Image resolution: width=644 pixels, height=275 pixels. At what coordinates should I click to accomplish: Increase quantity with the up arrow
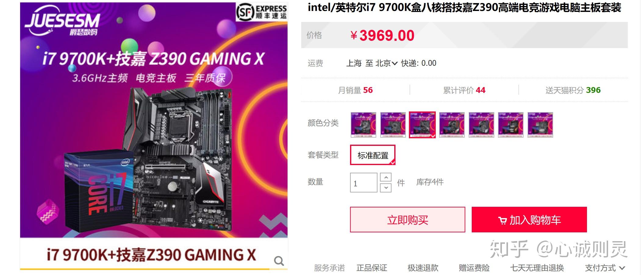coord(386,177)
